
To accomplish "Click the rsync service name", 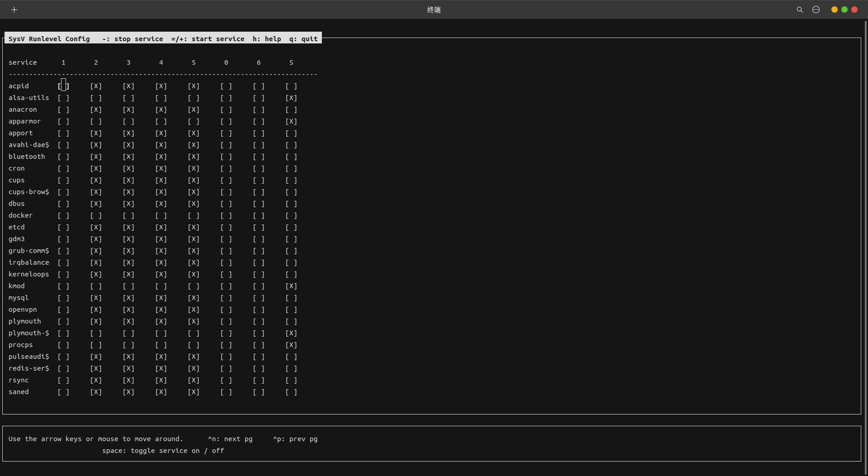I will (x=19, y=380).
